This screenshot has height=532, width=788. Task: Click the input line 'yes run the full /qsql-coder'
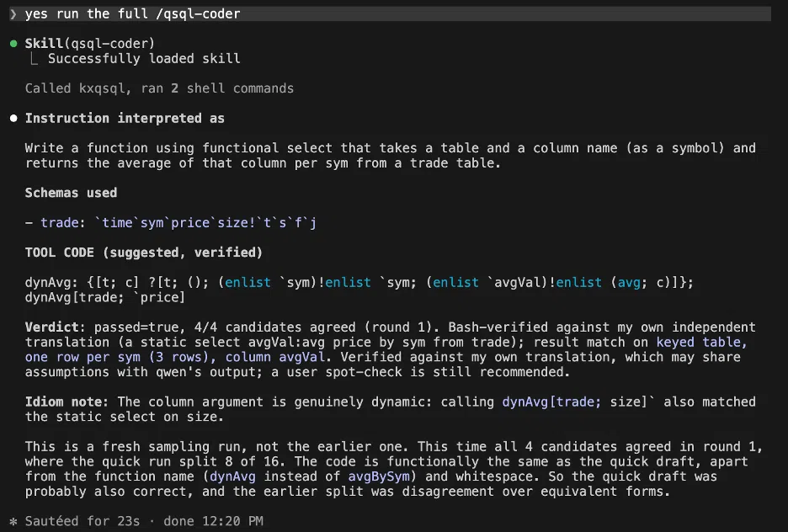tap(390, 14)
